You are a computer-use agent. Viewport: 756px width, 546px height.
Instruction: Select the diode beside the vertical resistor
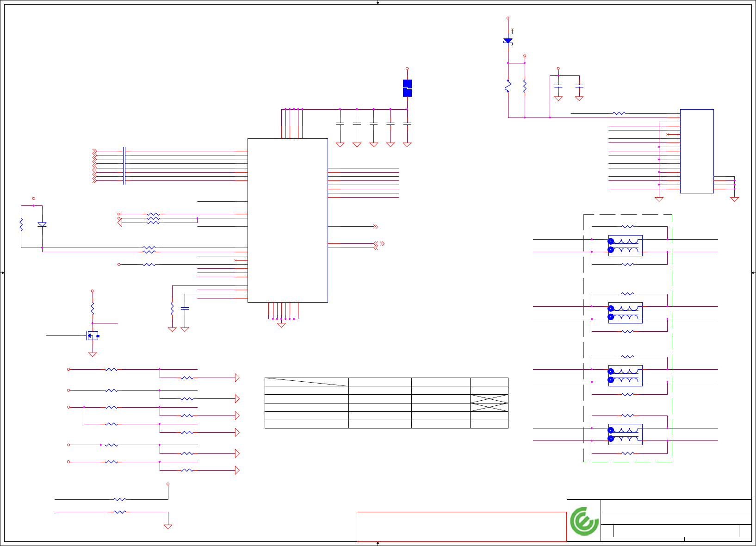[x=42, y=224]
